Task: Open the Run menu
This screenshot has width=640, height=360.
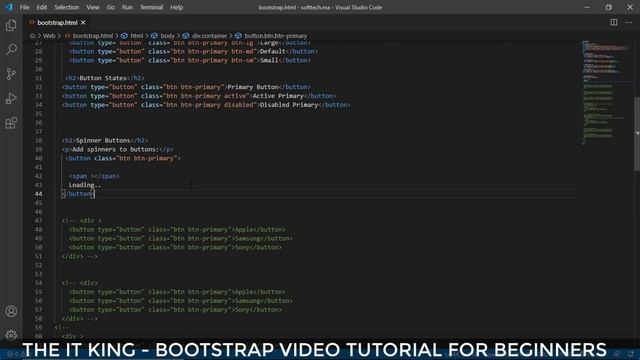Action: click(x=127, y=7)
